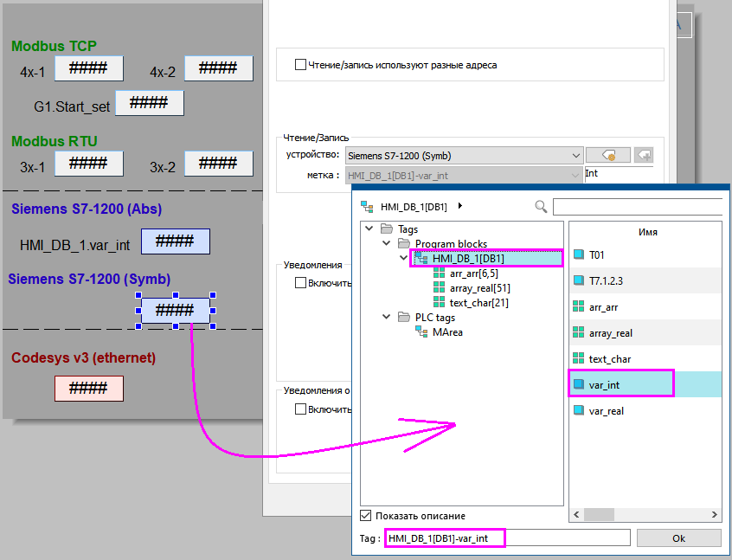Click the search magnifier icon in the tag browser

click(541, 207)
